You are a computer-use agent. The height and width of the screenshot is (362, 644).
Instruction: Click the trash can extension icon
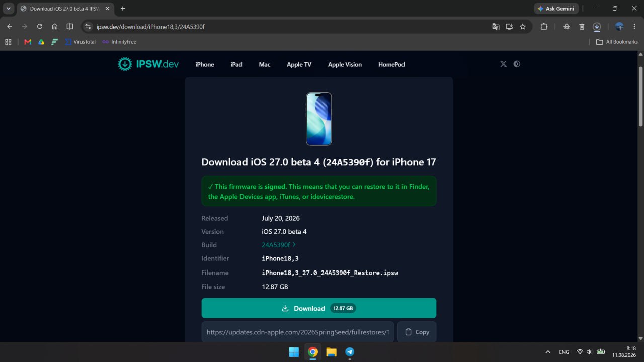(x=582, y=27)
